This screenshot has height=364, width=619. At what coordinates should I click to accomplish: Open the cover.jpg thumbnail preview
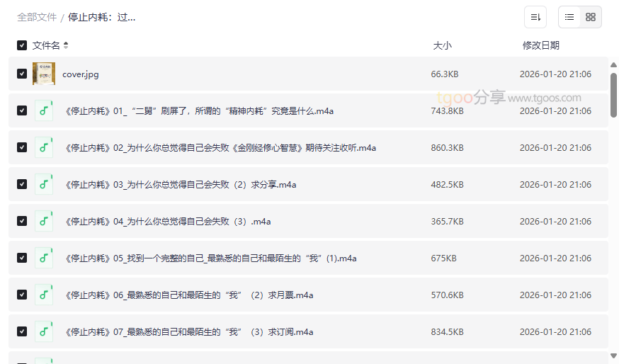point(44,74)
